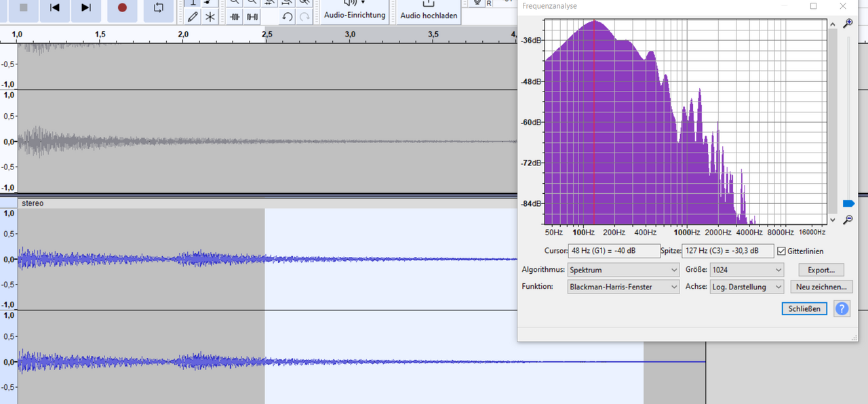Click the 'stereo' track name label
The height and width of the screenshot is (404, 868).
tap(33, 203)
